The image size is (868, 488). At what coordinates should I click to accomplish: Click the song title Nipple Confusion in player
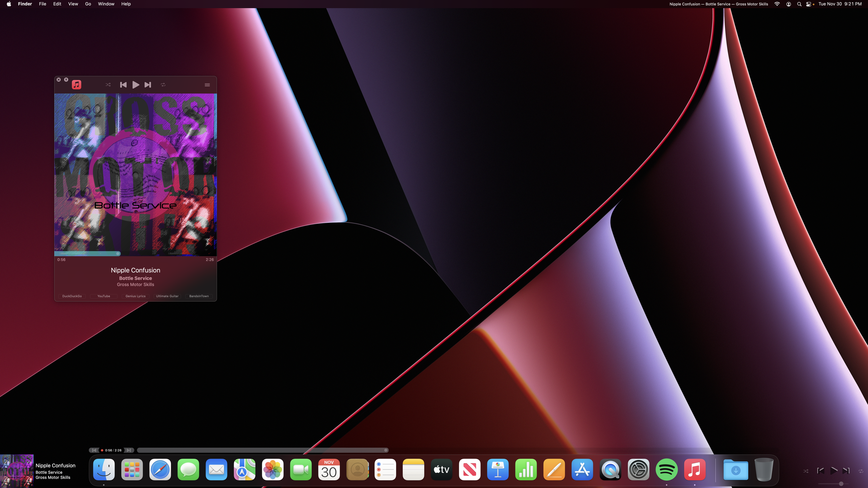click(135, 270)
